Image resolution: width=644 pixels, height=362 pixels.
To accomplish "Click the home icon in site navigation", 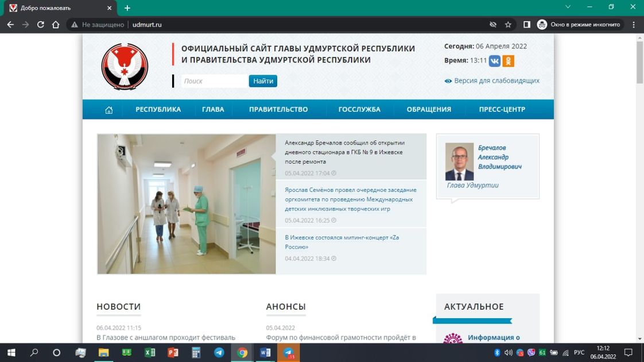I will (x=108, y=110).
